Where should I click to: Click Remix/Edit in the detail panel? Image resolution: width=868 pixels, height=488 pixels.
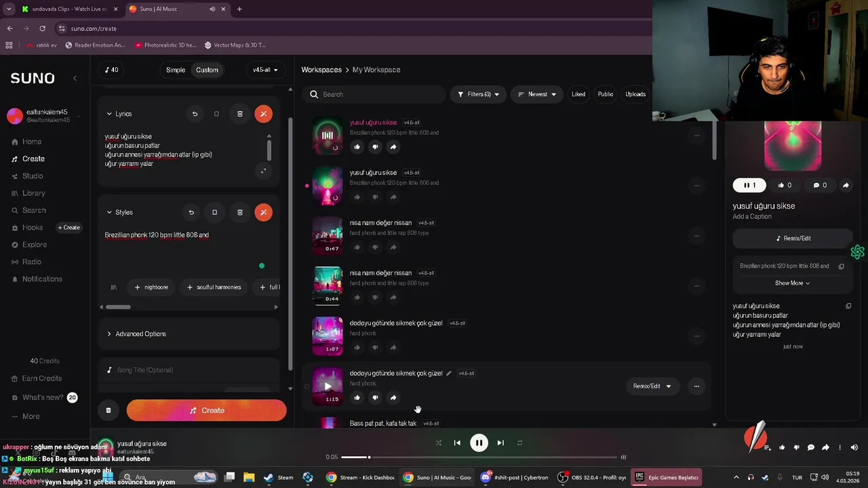[792, 239]
